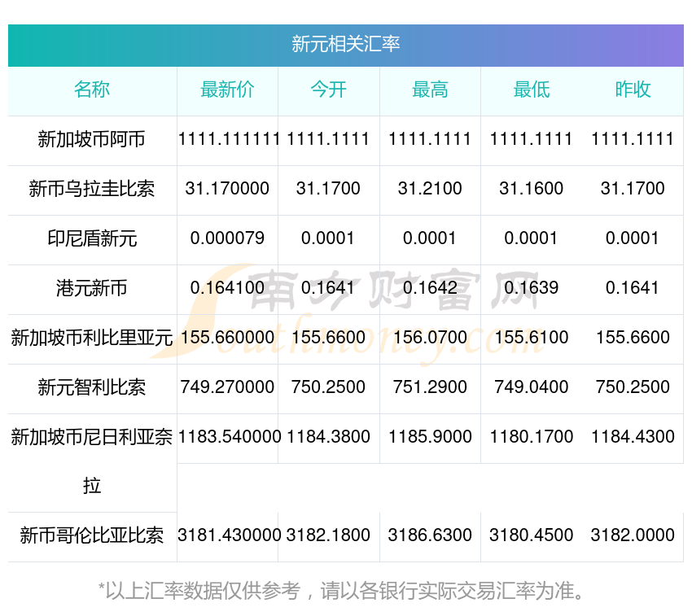
Task: Click the 港元新币 row name
Action: pyautogui.click(x=92, y=288)
